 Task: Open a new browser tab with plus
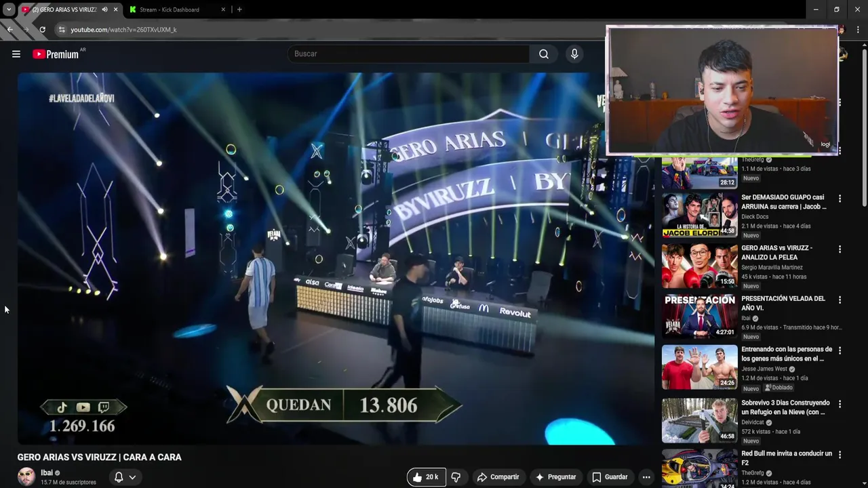(x=239, y=9)
